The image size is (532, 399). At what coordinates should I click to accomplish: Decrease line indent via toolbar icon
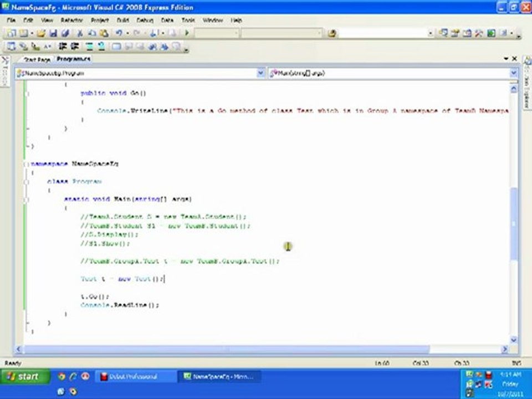pos(63,47)
